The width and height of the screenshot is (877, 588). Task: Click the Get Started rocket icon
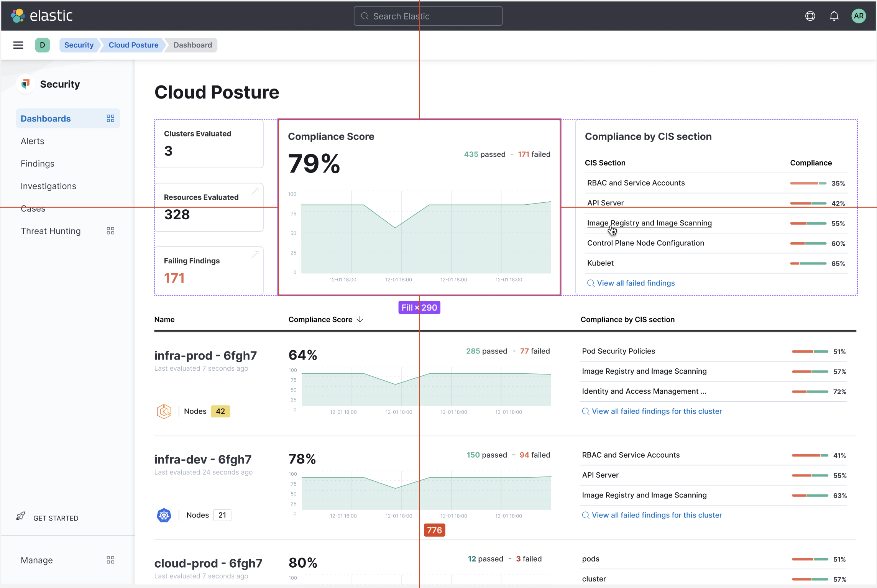(21, 516)
